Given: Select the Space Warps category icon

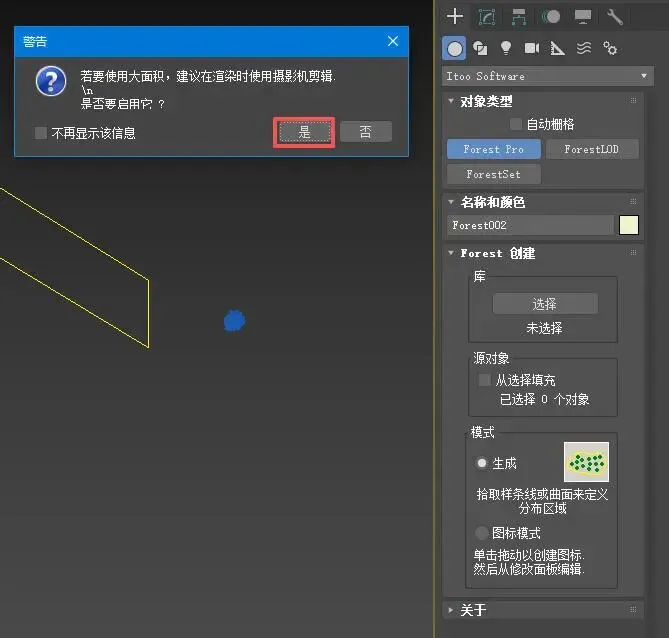Looking at the screenshot, I should [584, 48].
